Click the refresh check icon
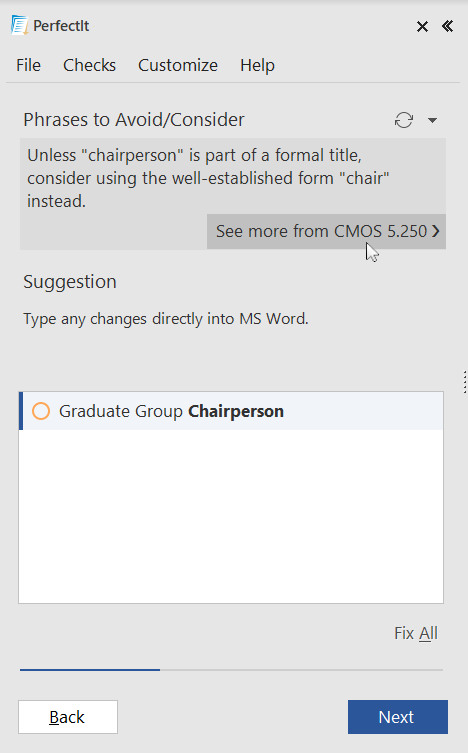 pyautogui.click(x=404, y=120)
